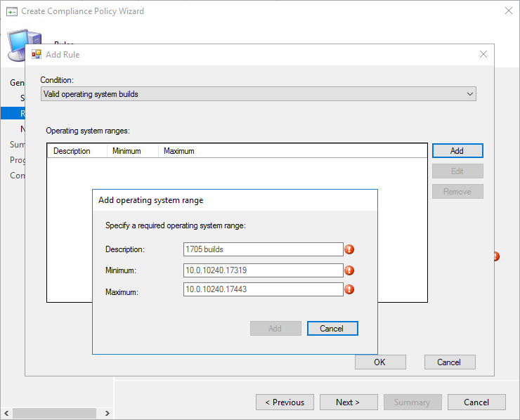Click the Add Rule dialog title icon
520x420 pixels.
pyautogui.click(x=37, y=54)
